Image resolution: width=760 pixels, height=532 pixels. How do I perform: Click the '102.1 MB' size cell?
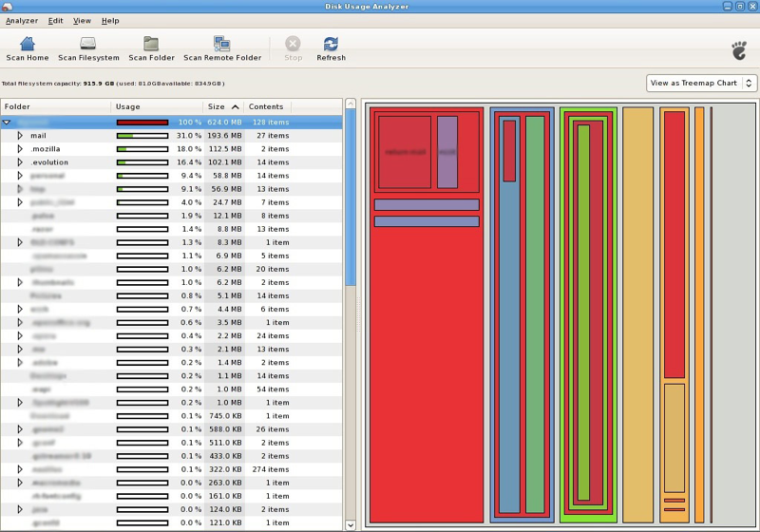[x=225, y=162]
